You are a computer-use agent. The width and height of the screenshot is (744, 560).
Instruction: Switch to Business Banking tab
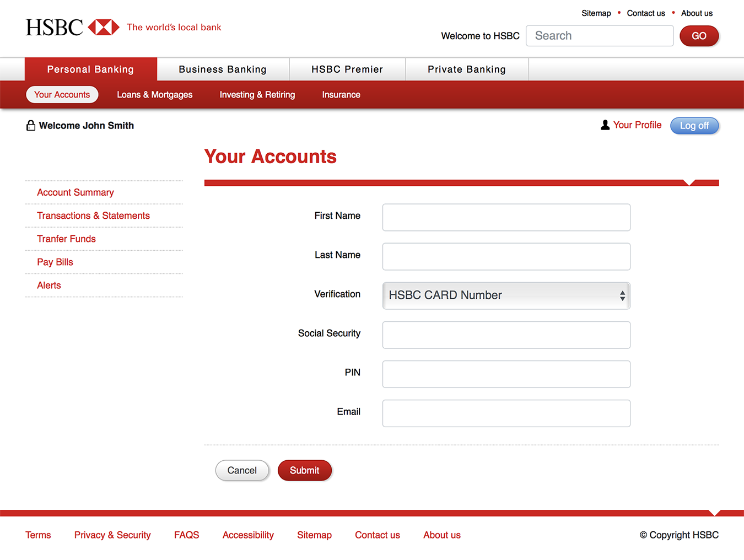coord(223,69)
